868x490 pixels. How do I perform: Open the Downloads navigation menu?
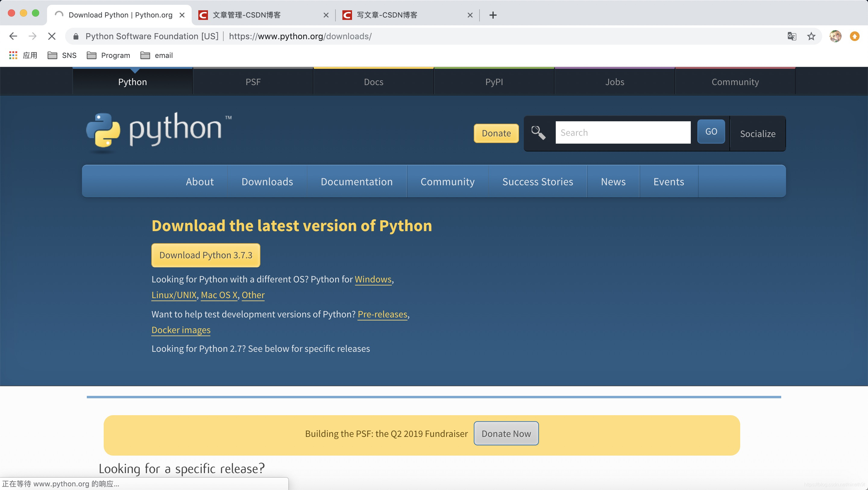267,181
